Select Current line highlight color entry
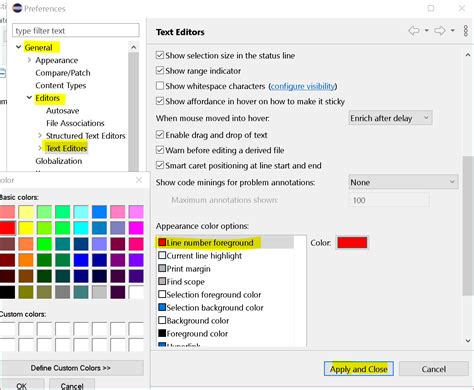 click(x=200, y=256)
